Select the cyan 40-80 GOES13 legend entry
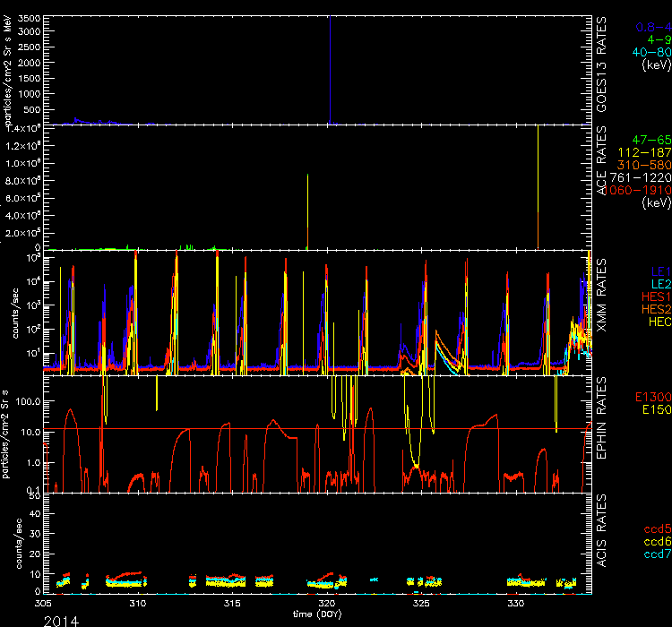The width and height of the screenshot is (672, 627). pos(649,52)
